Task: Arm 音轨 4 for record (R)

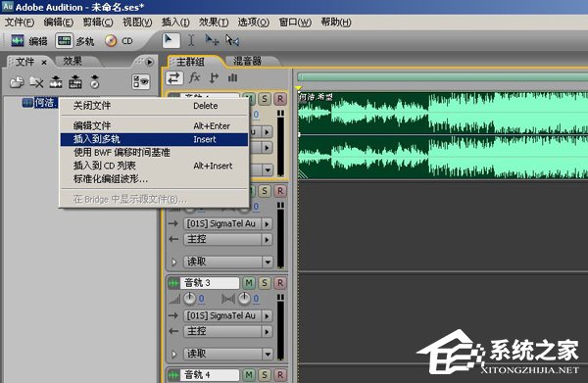Action: tap(280, 375)
